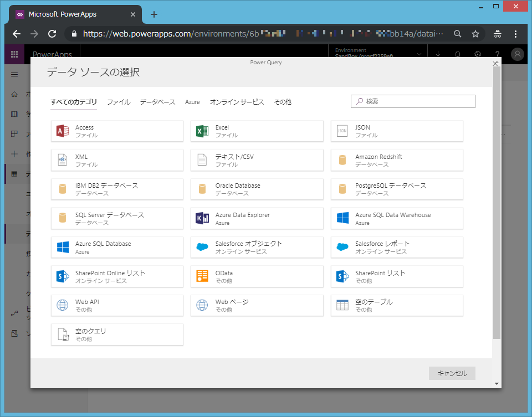This screenshot has height=417, width=532.
Task: Pick the SharePoint Online リスト icon
Action: click(63, 276)
